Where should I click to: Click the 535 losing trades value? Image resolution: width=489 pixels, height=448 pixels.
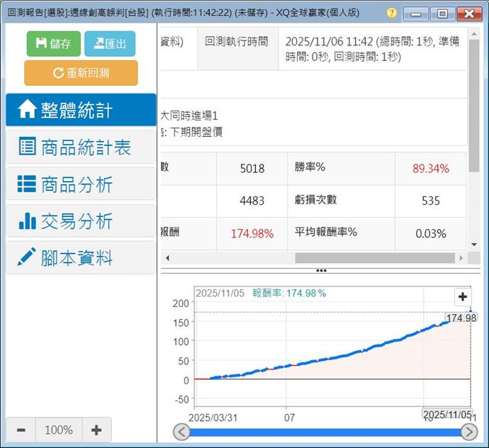tap(431, 201)
